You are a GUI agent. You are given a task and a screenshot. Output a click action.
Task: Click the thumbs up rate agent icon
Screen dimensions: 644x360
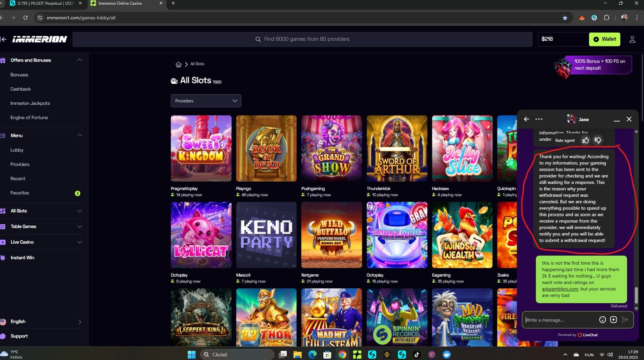[586, 140]
